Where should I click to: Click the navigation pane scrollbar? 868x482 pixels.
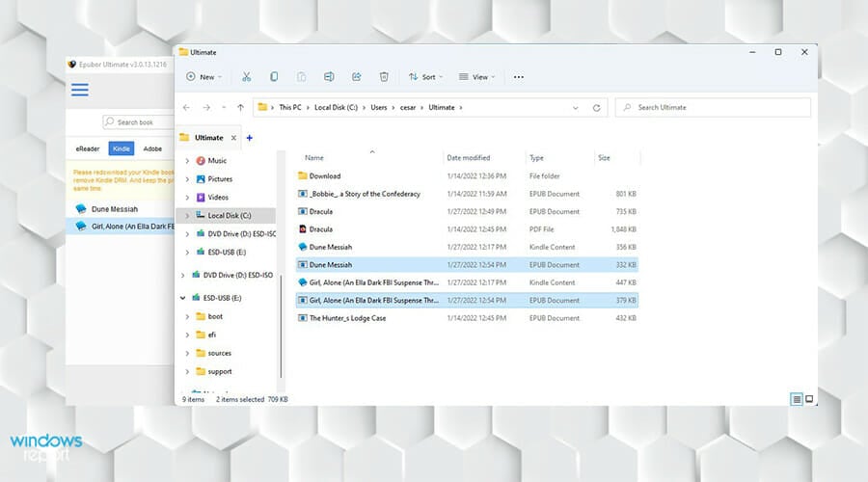[x=282, y=326]
